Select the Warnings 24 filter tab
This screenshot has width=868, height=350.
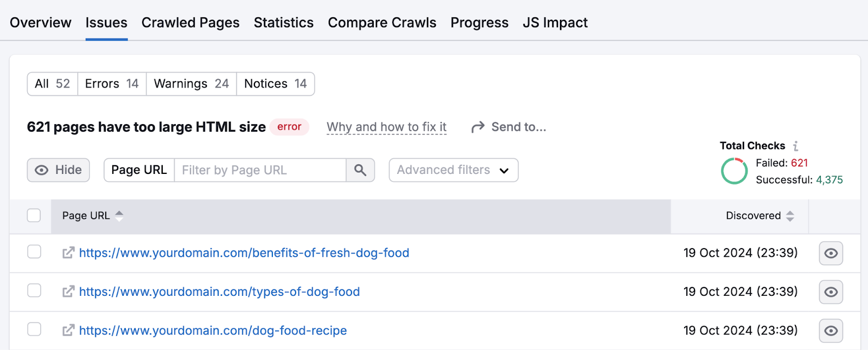(x=191, y=84)
